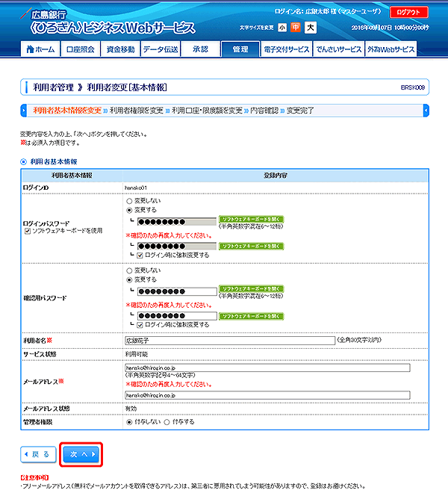Set text size to medium (中)
The image size is (448, 502).
pos(296,28)
